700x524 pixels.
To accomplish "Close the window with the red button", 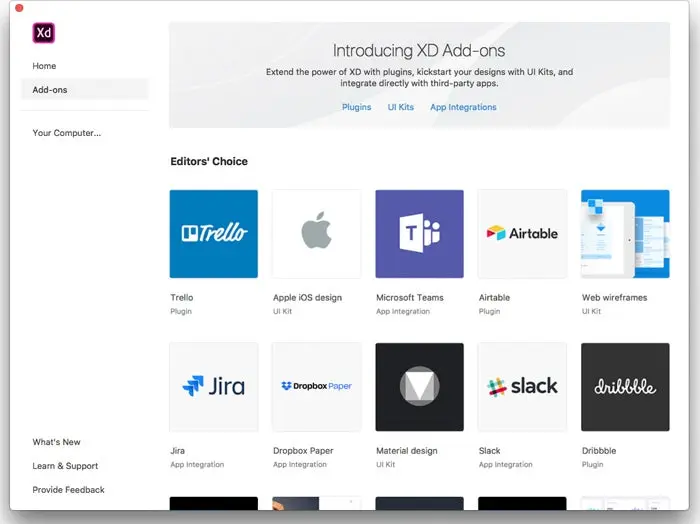I will tap(19, 8).
